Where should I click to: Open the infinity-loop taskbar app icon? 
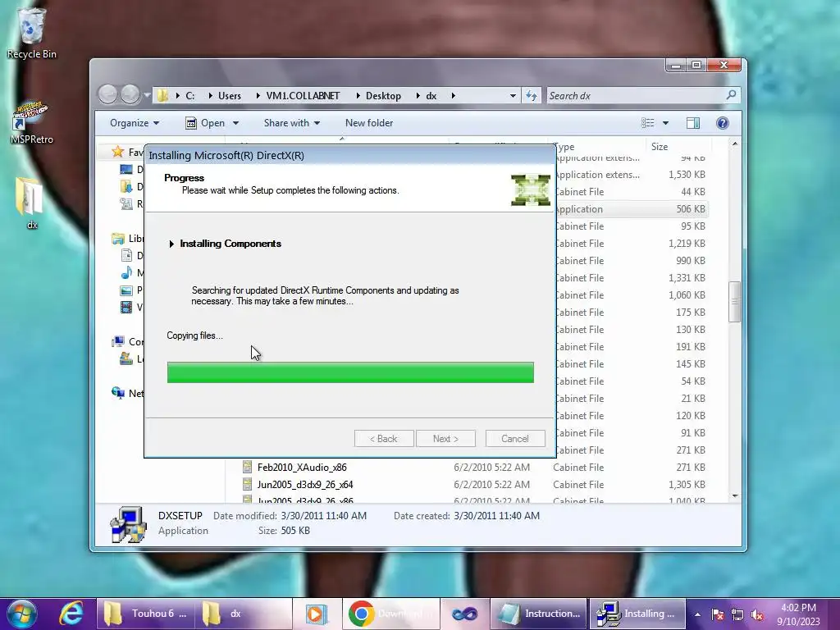pos(464,614)
